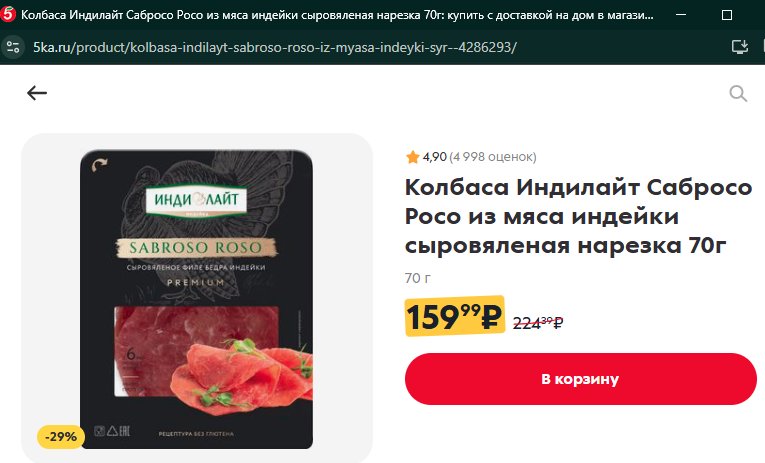Click the window title text in title bar
Image resolution: width=765 pixels, height=463 pixels.
(x=337, y=15)
